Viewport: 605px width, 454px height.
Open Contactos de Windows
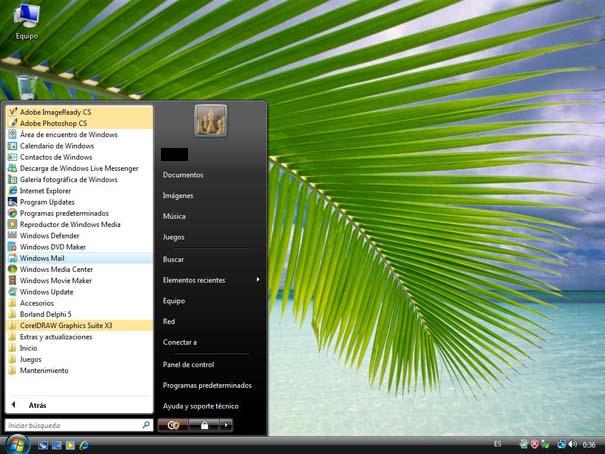click(x=79, y=157)
